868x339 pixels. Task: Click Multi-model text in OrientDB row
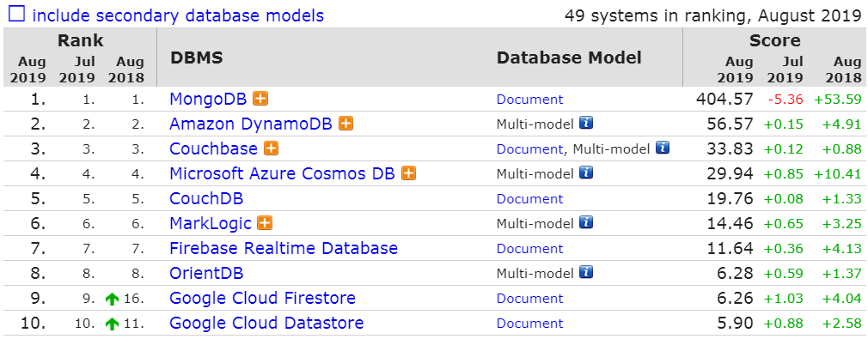coord(535,273)
